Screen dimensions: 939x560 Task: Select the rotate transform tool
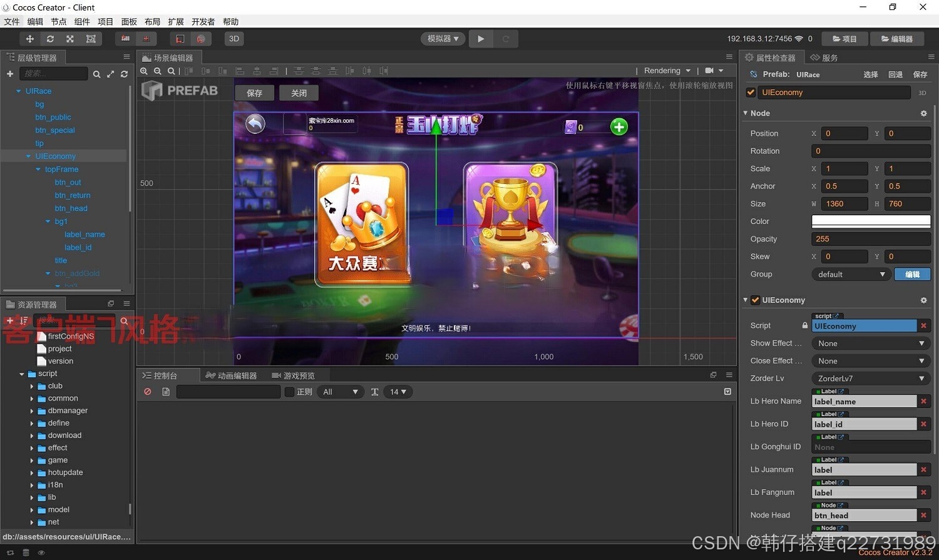click(x=50, y=39)
